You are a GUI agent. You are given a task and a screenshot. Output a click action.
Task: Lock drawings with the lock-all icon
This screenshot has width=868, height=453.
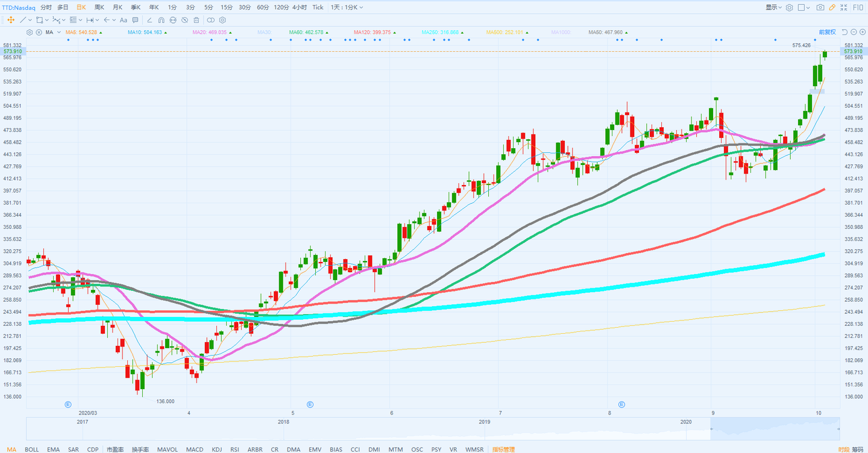tap(173, 20)
